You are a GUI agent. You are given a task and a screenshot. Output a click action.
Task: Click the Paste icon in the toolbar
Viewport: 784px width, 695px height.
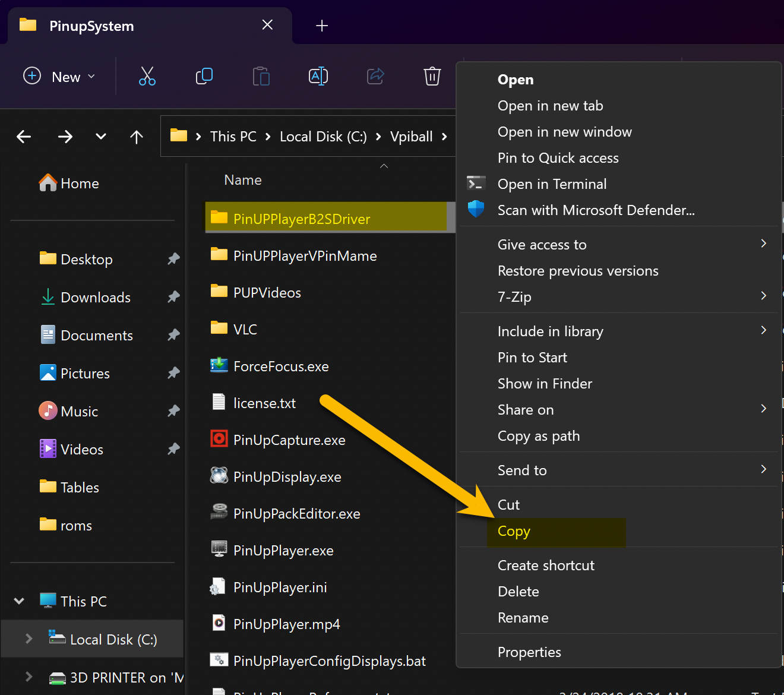[x=261, y=76]
